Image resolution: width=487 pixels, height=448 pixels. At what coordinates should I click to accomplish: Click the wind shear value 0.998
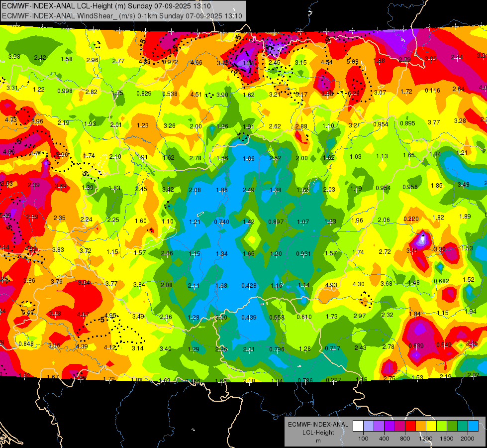(65, 91)
